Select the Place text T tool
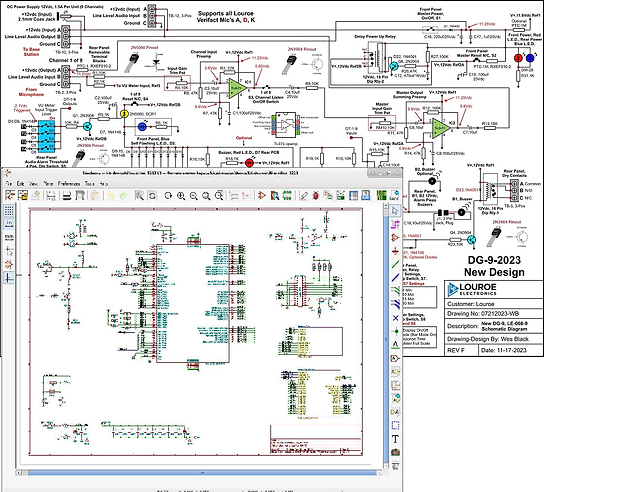The image size is (643, 492). [x=395, y=439]
